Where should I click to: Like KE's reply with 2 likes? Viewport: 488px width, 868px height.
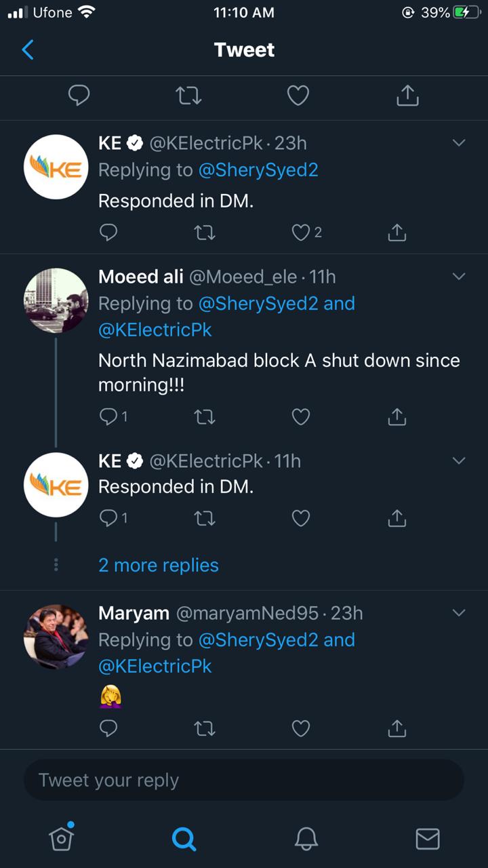300,233
